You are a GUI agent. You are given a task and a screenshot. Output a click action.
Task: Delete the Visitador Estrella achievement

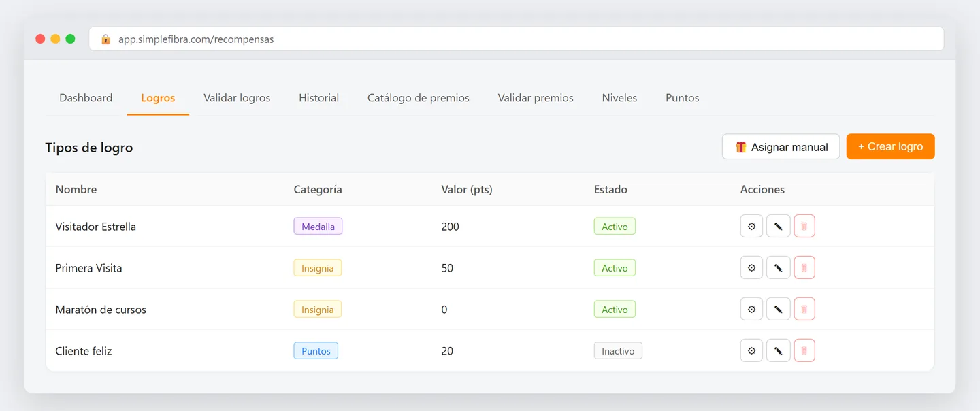click(804, 226)
